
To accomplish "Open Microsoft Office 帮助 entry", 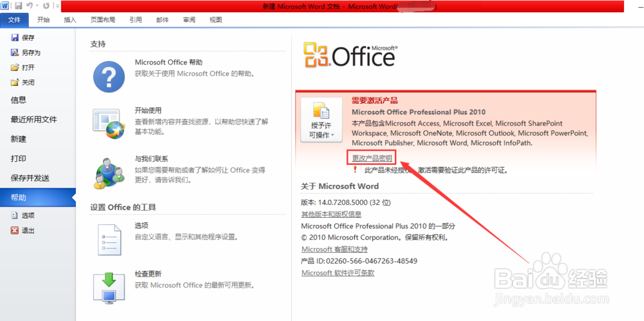I will pos(169,63).
